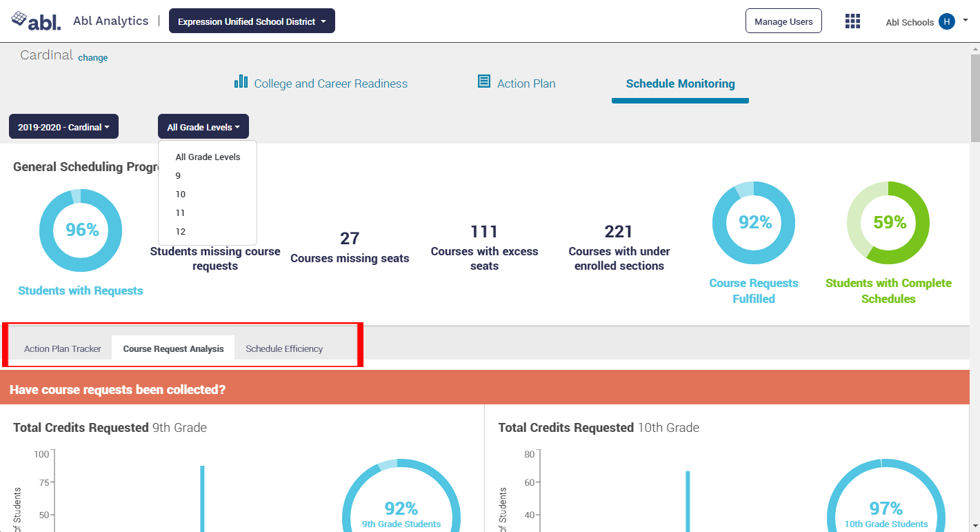Click the change link next to Cardinal
This screenshot has height=532, width=980.
pos(92,58)
